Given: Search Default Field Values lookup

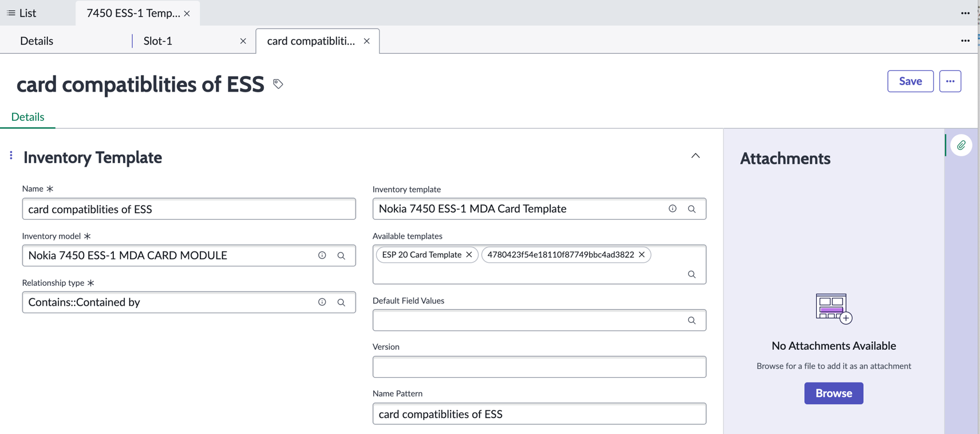Looking at the screenshot, I should tap(691, 321).
